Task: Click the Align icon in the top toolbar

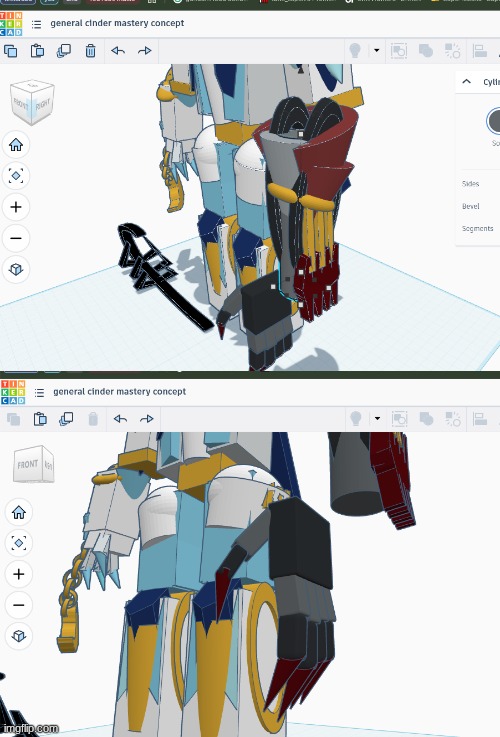Action: [479, 51]
